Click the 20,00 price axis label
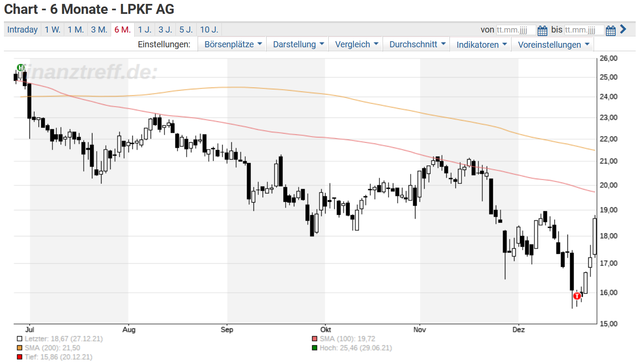 tap(608, 185)
